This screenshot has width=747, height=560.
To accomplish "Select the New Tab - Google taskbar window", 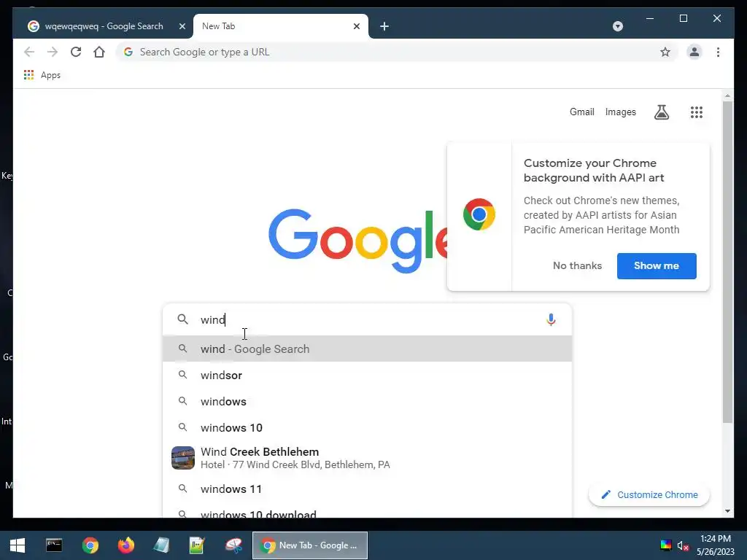I will coord(310,545).
